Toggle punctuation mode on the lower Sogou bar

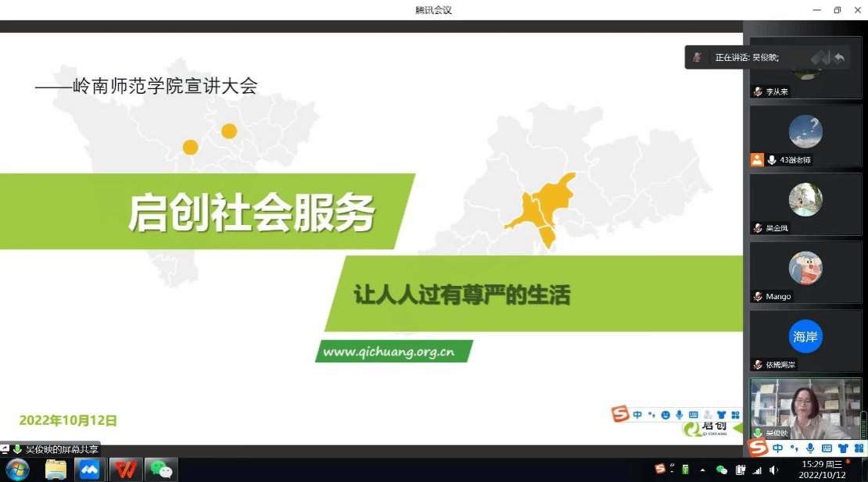(x=794, y=448)
